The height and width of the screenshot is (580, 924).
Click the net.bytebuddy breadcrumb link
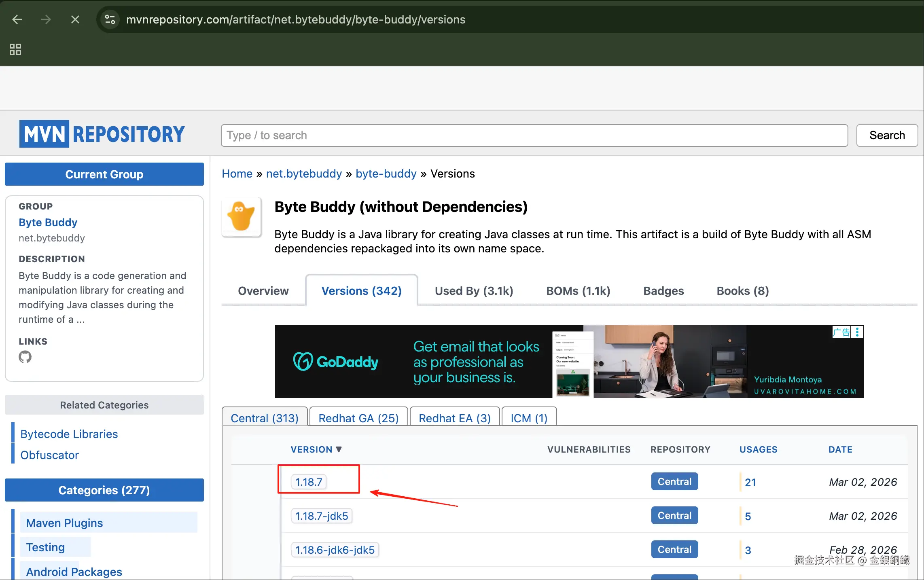tap(304, 174)
